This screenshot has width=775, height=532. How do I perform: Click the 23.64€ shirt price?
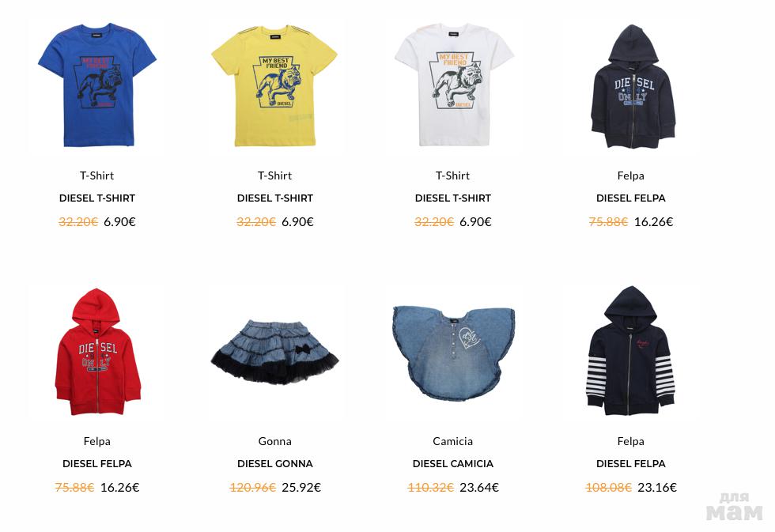point(479,488)
